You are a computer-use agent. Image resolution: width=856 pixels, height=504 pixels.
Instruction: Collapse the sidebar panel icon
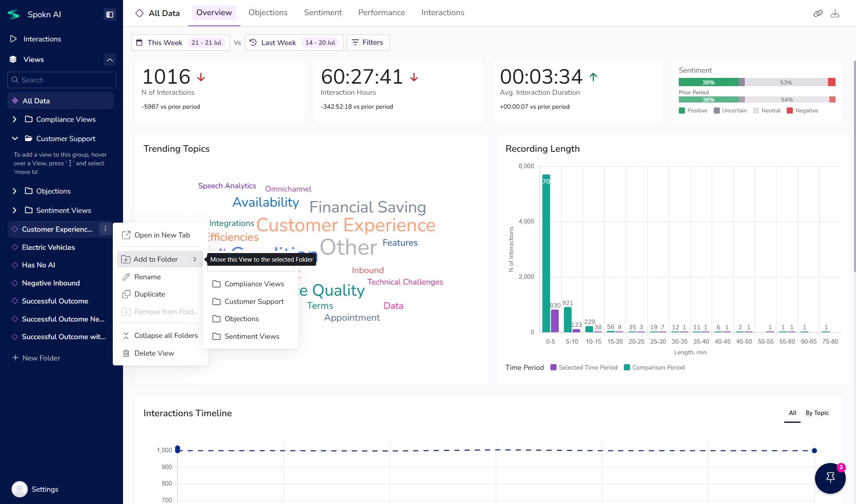110,14
